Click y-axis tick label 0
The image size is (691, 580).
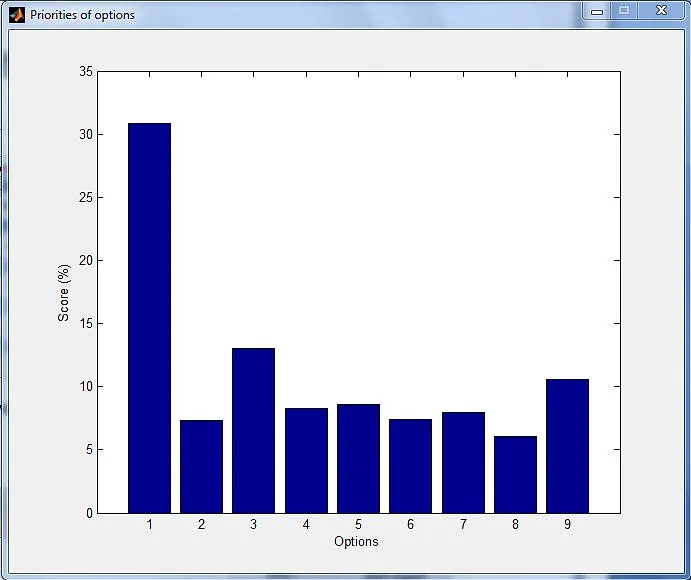(90, 513)
